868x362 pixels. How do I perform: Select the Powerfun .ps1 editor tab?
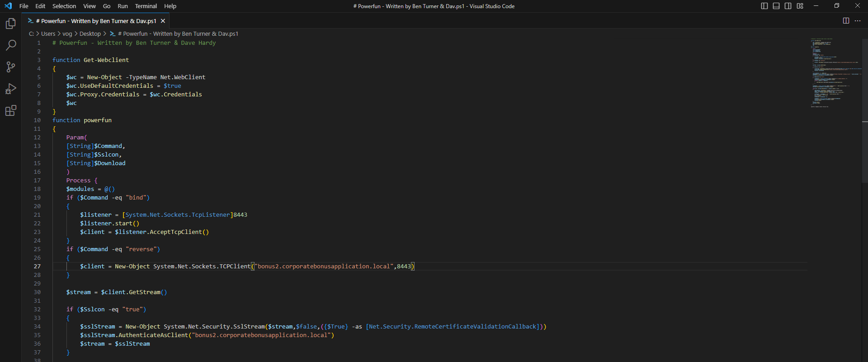click(96, 21)
